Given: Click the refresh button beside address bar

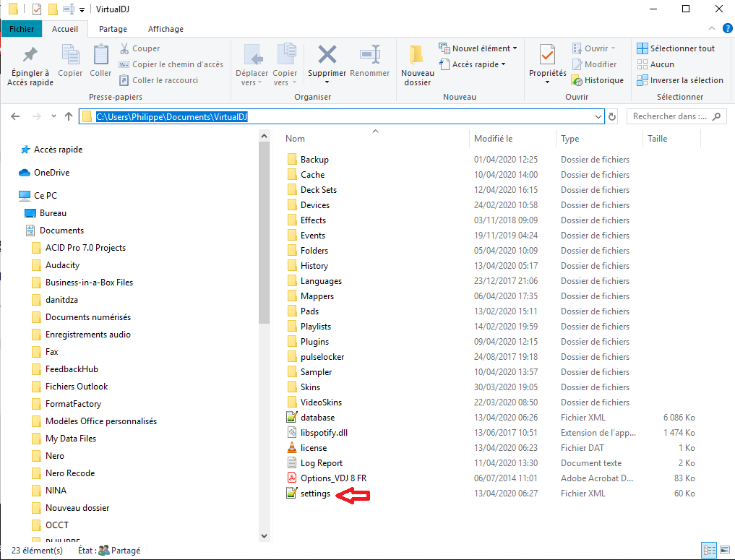Looking at the screenshot, I should pos(612,116).
